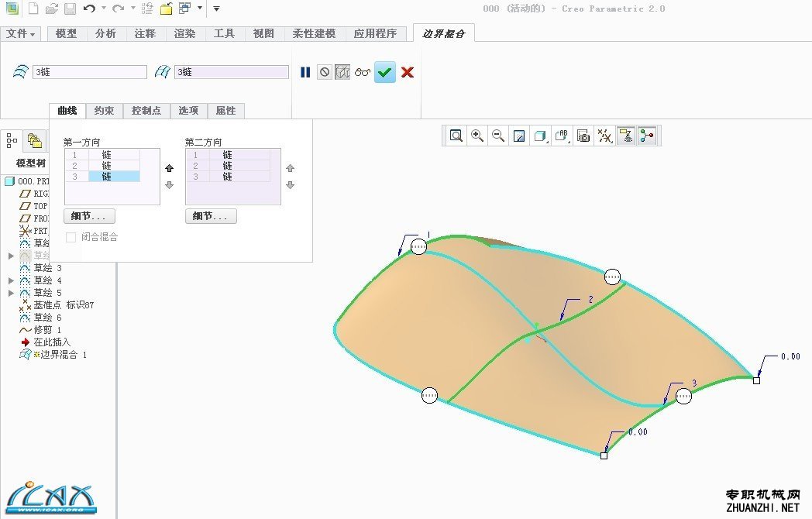Select the no-preview mode icon
The height and width of the screenshot is (519, 812).
(x=324, y=72)
